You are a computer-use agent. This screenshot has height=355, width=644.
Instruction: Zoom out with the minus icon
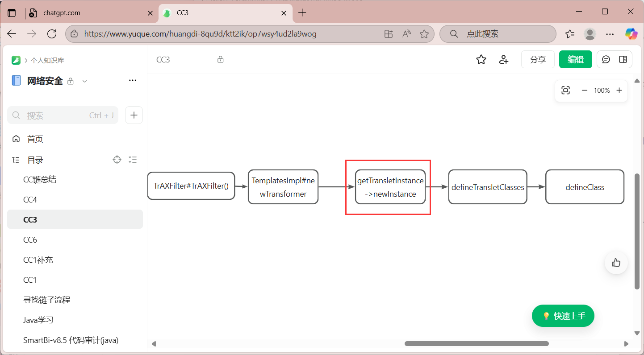(x=584, y=91)
